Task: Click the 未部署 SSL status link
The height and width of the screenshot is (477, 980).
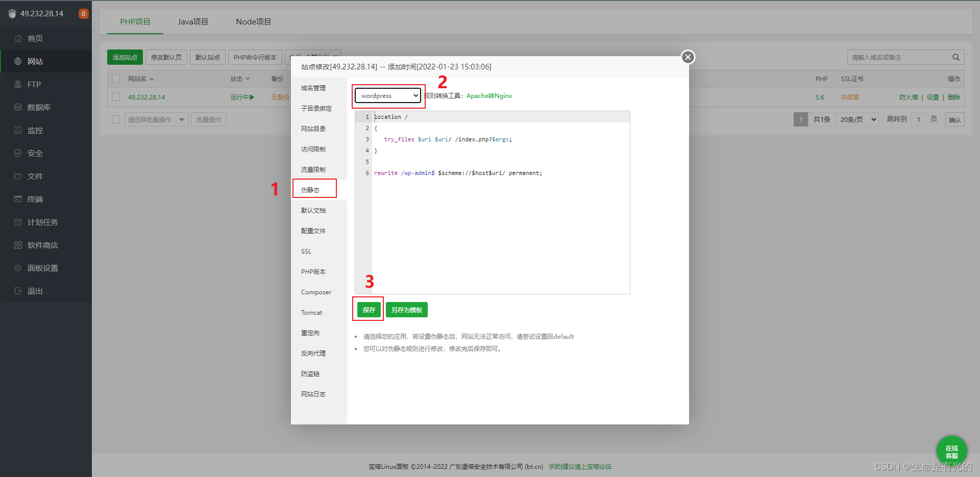Action: click(850, 97)
